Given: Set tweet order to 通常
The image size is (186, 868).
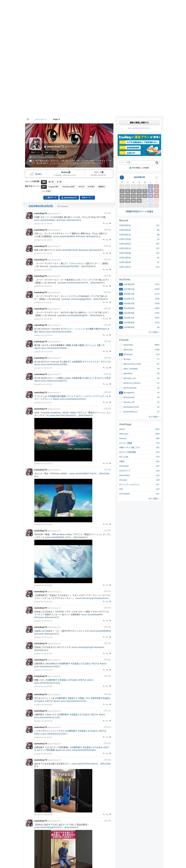Looking at the screenshot, I should point(44,182).
